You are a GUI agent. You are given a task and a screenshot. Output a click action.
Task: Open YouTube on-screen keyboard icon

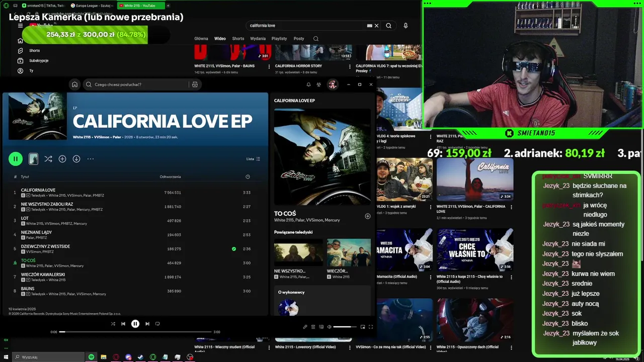click(369, 26)
